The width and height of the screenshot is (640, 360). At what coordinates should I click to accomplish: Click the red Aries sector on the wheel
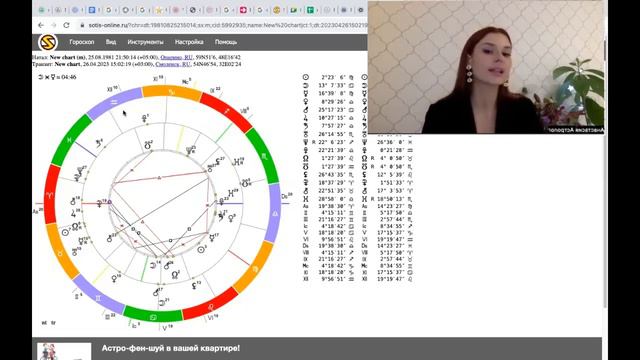click(51, 195)
